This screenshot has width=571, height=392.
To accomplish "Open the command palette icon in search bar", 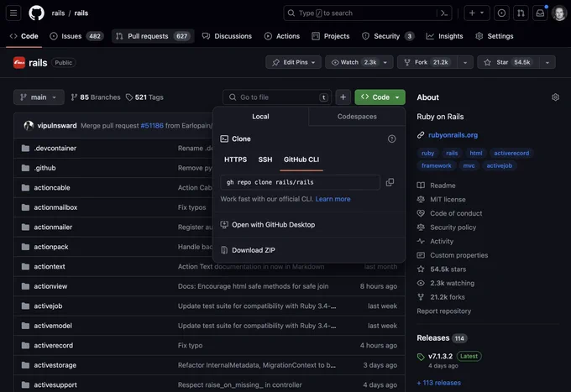I will point(444,13).
